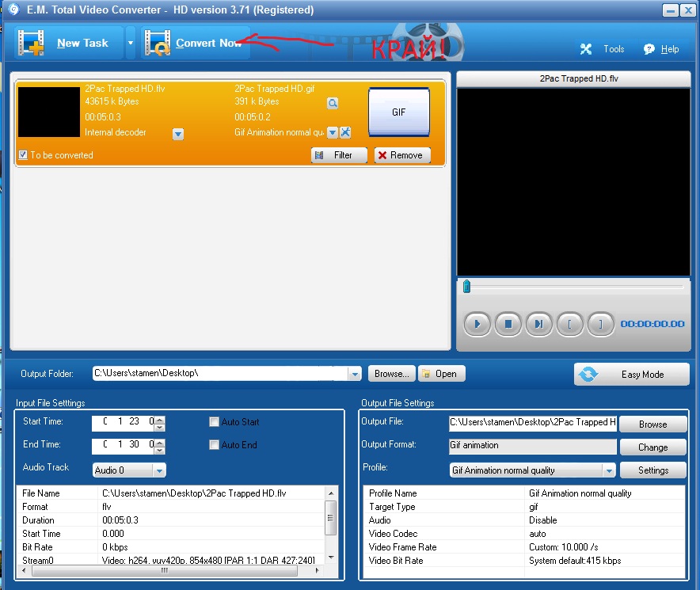This screenshot has width=700, height=590.
Task: Select the File Name row in input info
Action: [171, 493]
